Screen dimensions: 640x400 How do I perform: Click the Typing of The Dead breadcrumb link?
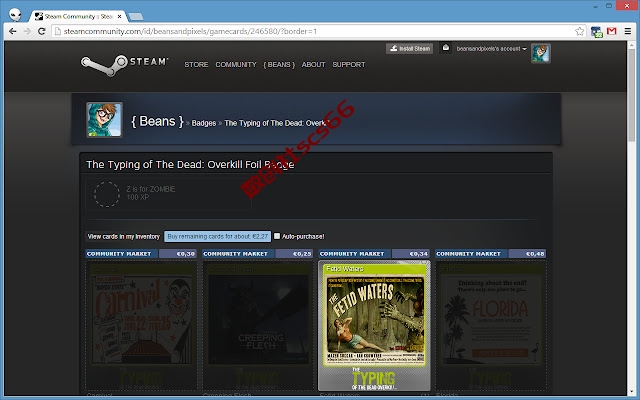pos(275,123)
